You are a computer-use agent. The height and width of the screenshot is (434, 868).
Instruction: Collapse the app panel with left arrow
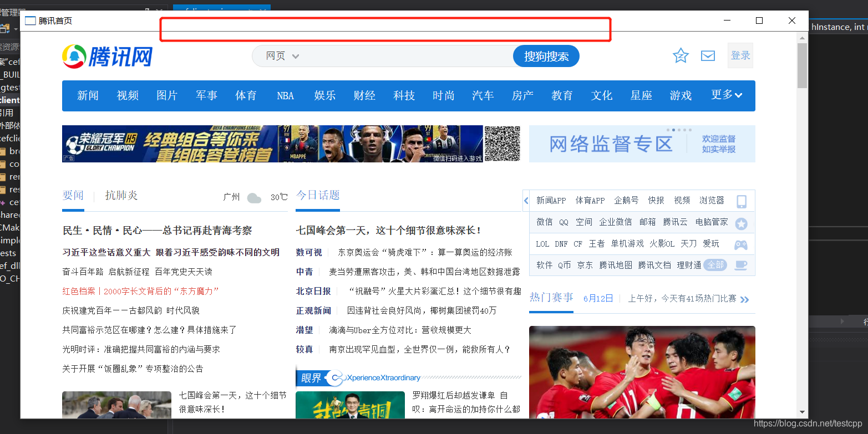pos(526,201)
